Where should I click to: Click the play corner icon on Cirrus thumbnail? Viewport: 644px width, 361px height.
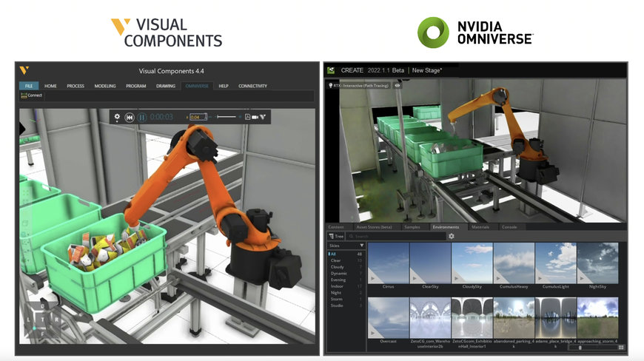pyautogui.click(x=374, y=277)
